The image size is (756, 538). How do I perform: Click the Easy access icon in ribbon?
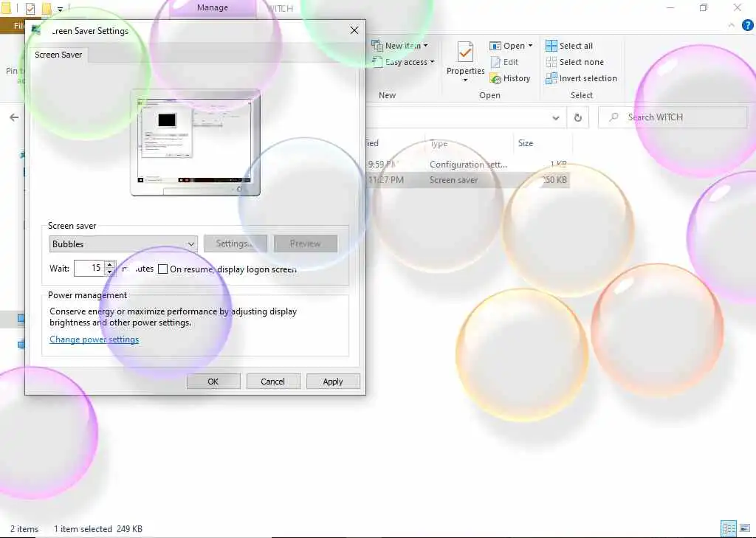coord(377,62)
